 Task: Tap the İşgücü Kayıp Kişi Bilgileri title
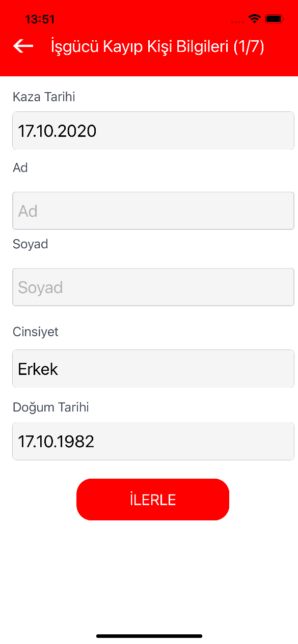[140, 47]
